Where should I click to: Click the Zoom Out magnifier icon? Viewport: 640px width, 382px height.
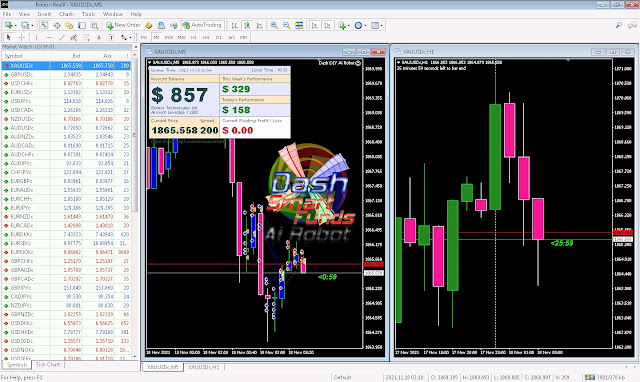(x=287, y=25)
